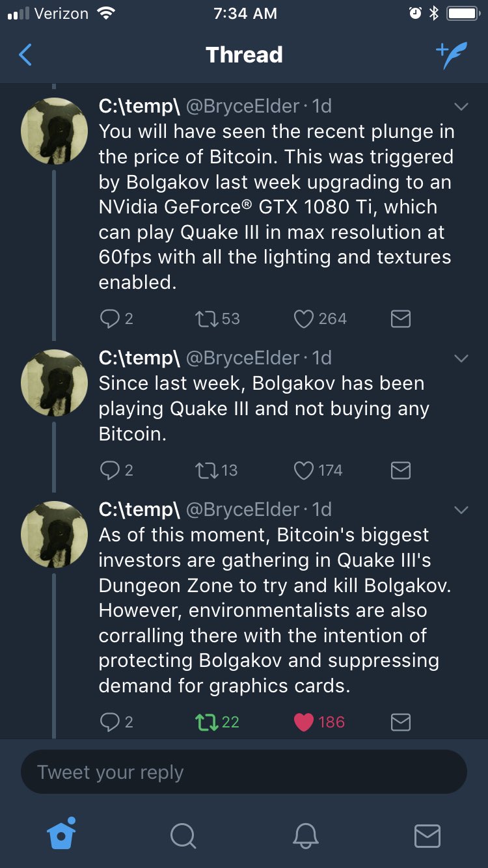Open the profile avatar on the Dungeon Zone tweet
Screen dimensions: 488x868
(55, 534)
